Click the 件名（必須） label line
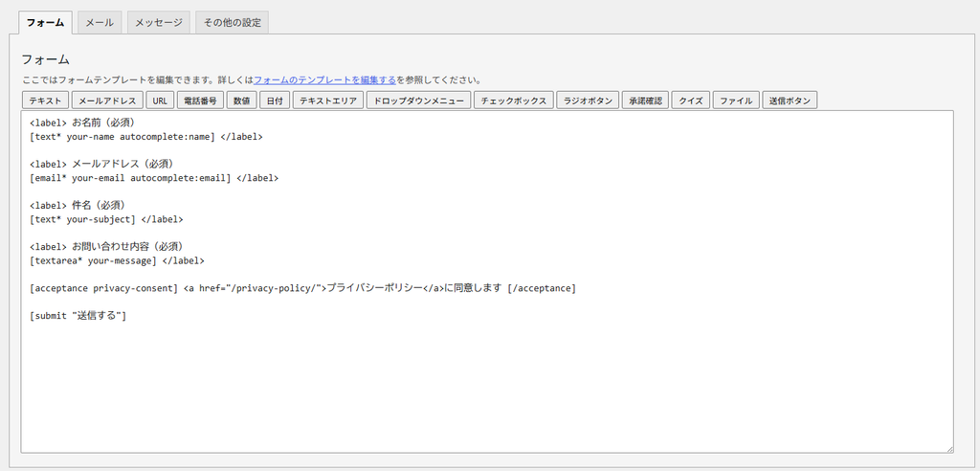Screen dimensions: 980x471 click(78, 205)
